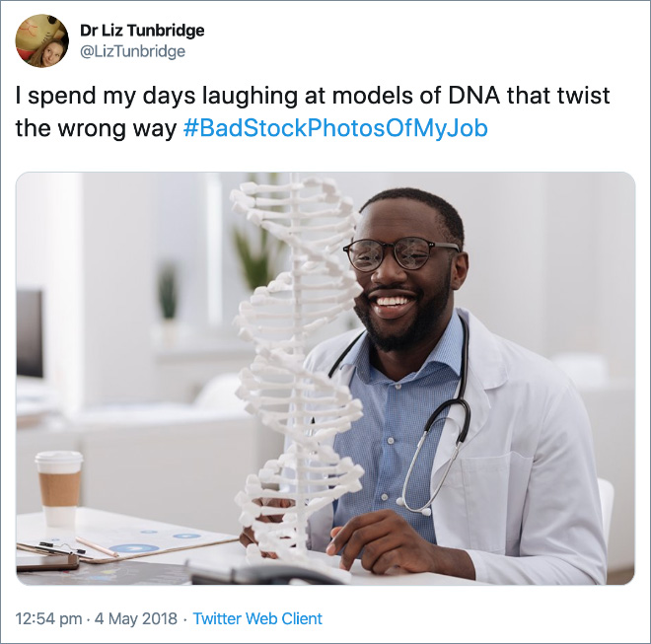The width and height of the screenshot is (651, 644).
Task: Open the #BadStockPhotosOfMyJob hashtag
Action: click(x=335, y=128)
